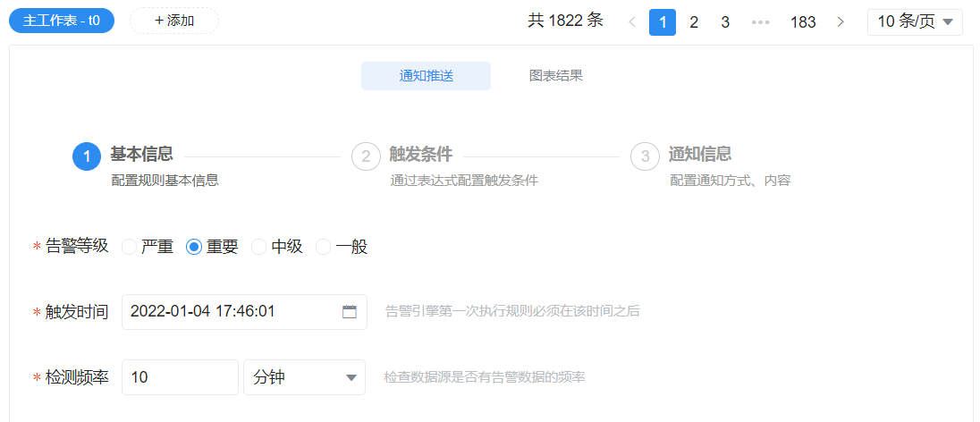980x422 pixels.
Task: Click the pagination ellipsis to jump pages
Action: point(761,21)
